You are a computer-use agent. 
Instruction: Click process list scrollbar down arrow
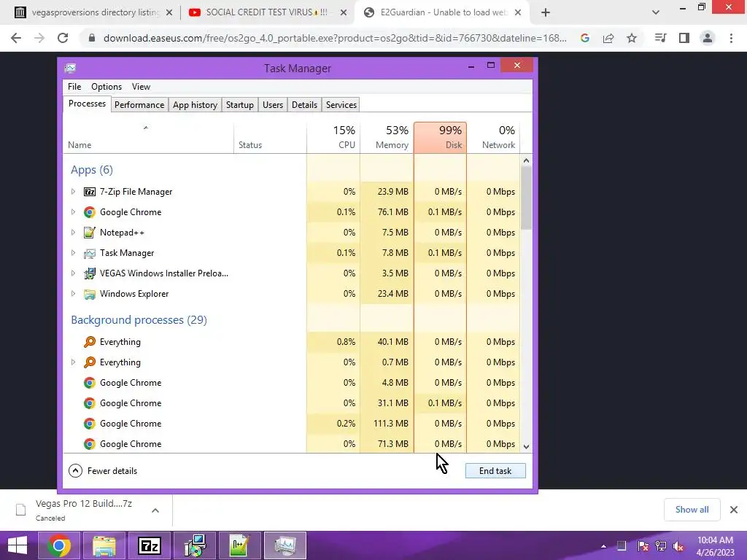tap(527, 447)
